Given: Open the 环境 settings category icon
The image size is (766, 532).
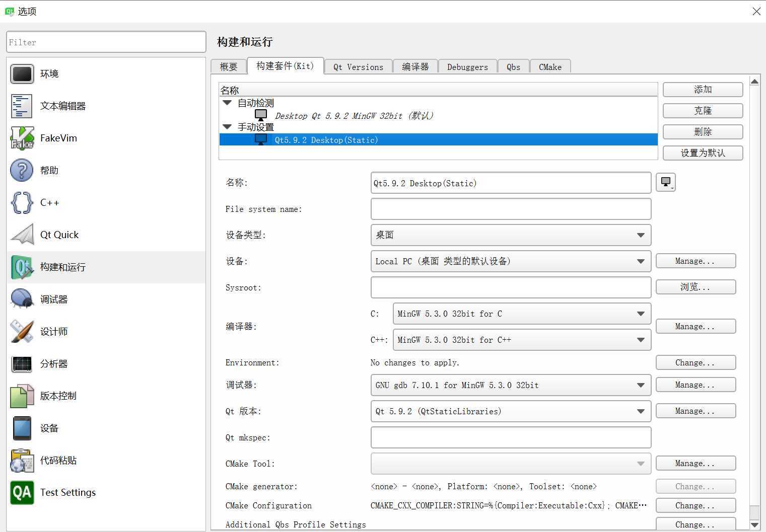Looking at the screenshot, I should pos(22,74).
